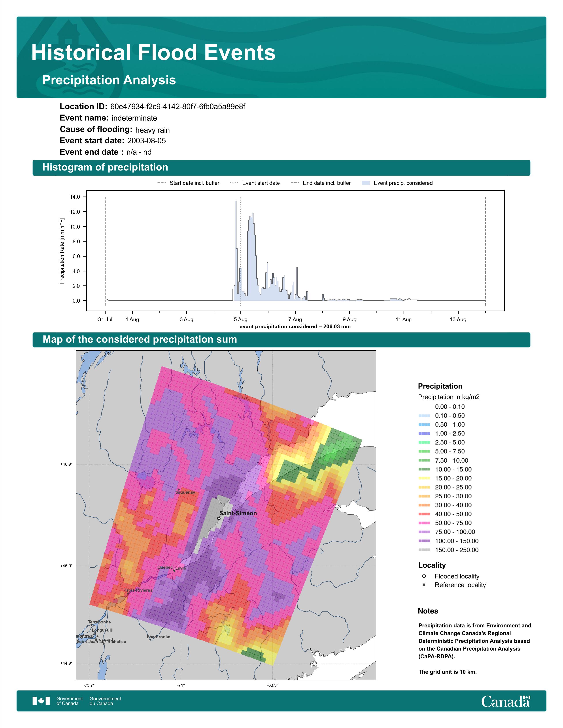The image size is (563, 728).
Task: Click the Longueuil label on map
Action: point(102,630)
